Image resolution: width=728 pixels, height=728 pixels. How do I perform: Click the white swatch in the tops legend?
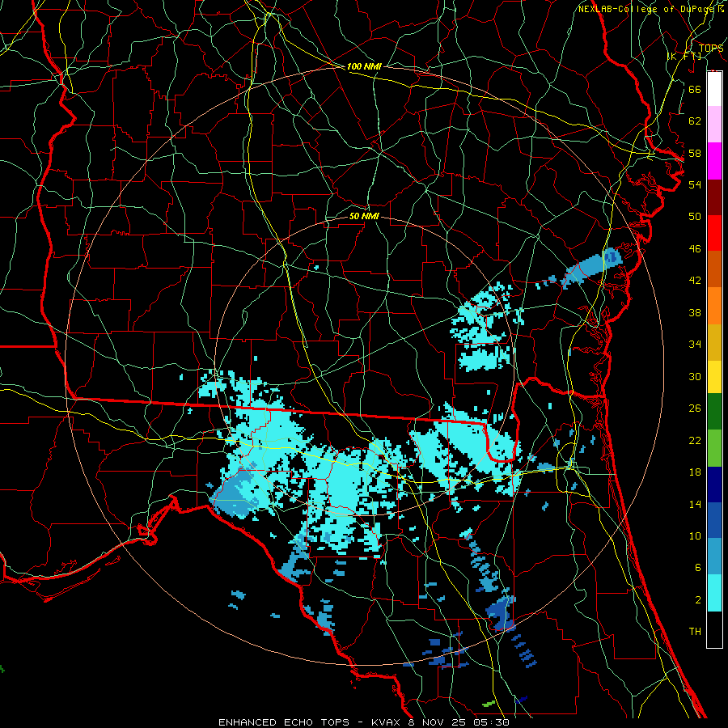714,89
